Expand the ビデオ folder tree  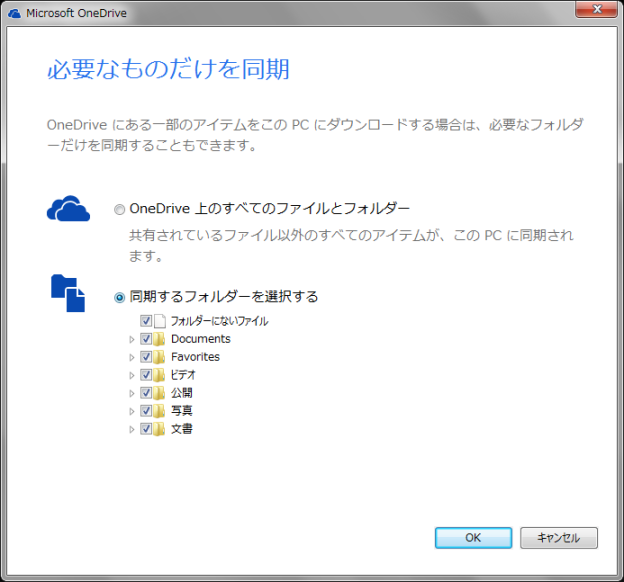[x=132, y=375]
